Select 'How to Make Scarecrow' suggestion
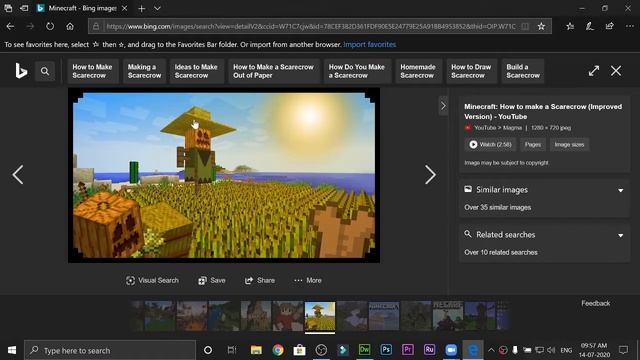Viewport: 640px width, 360px height. coord(92,71)
